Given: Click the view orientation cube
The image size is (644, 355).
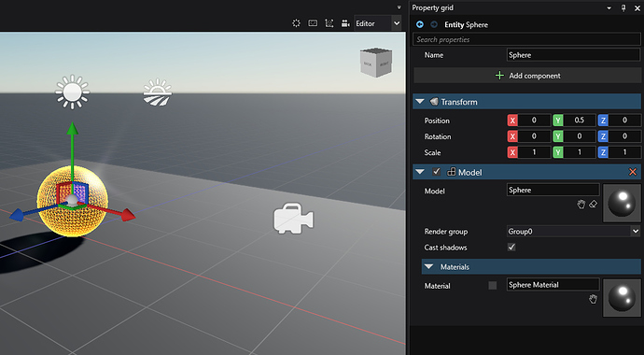Looking at the screenshot, I should pos(376,63).
